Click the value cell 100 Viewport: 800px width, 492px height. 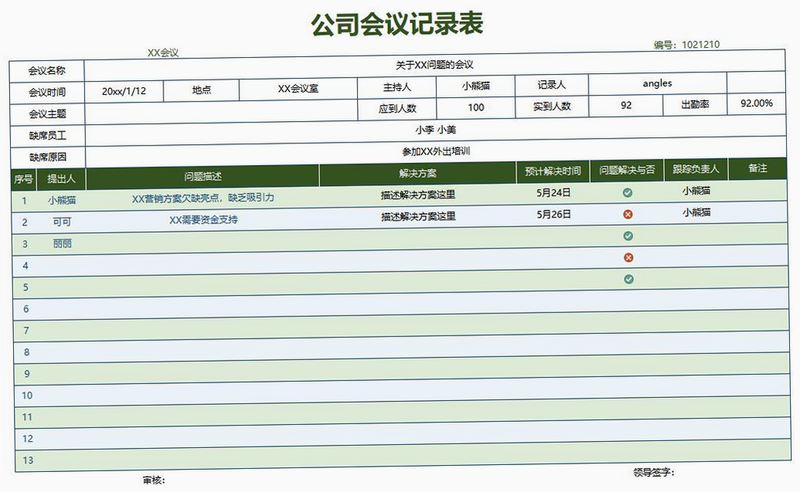click(x=476, y=108)
